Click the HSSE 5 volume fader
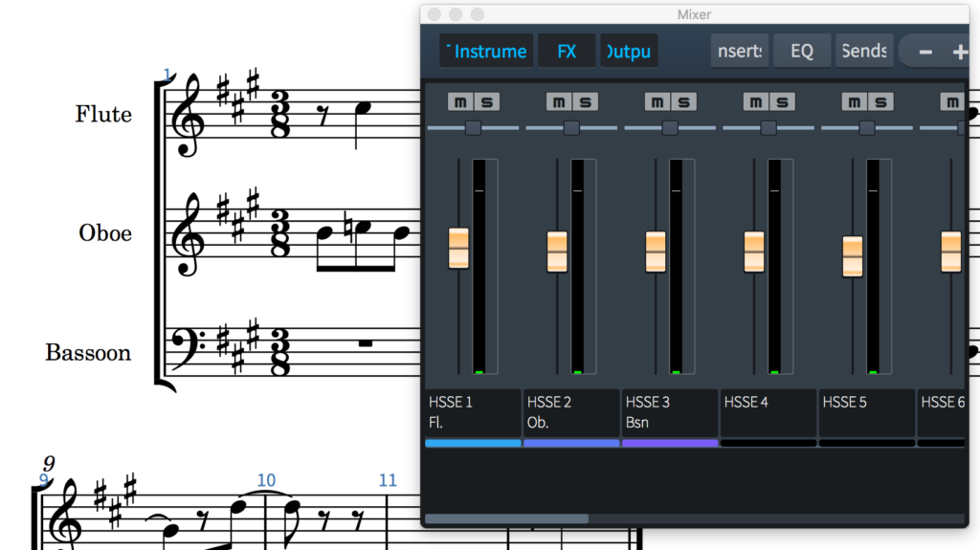 tap(853, 256)
